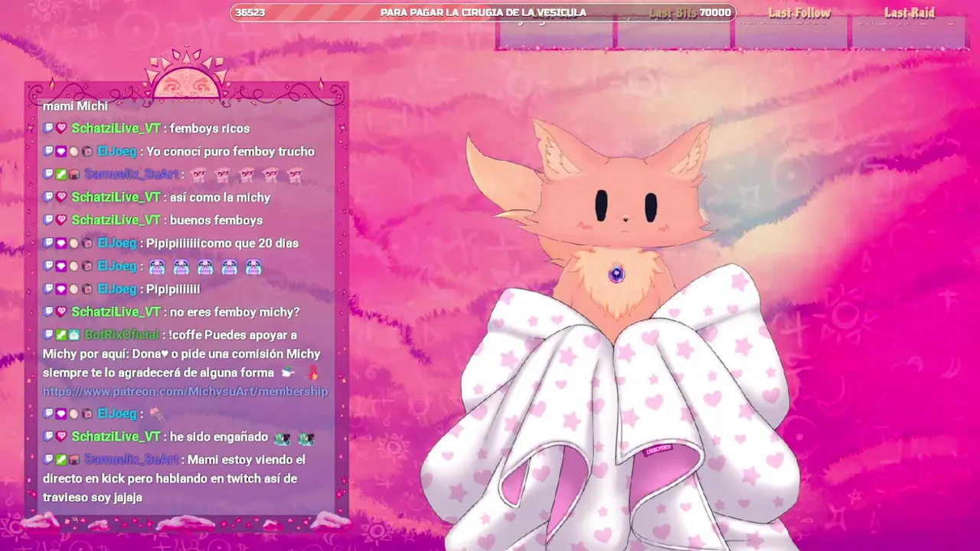
Task: Click the green sword badge beside BotRixOficial
Action: [x=61, y=335]
